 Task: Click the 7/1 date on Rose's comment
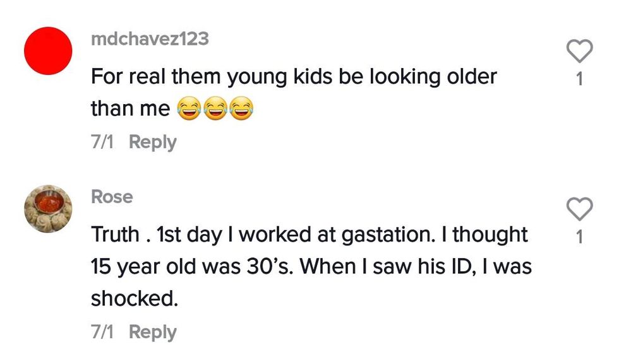[x=102, y=332]
